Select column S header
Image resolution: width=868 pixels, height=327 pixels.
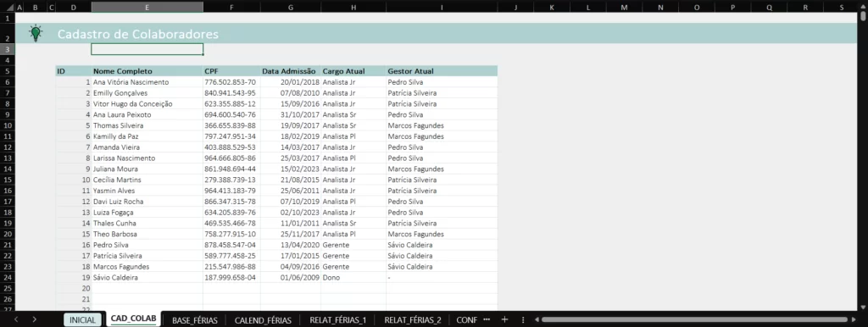(842, 7)
